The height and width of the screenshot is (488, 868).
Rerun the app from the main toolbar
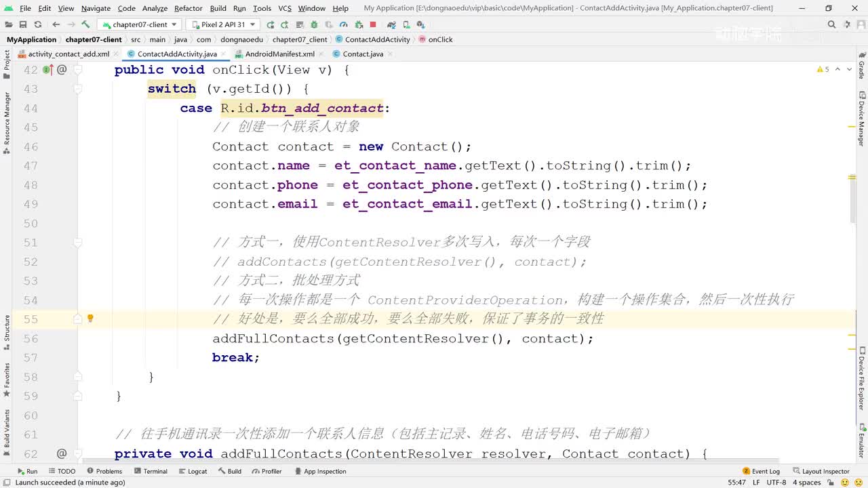(271, 24)
